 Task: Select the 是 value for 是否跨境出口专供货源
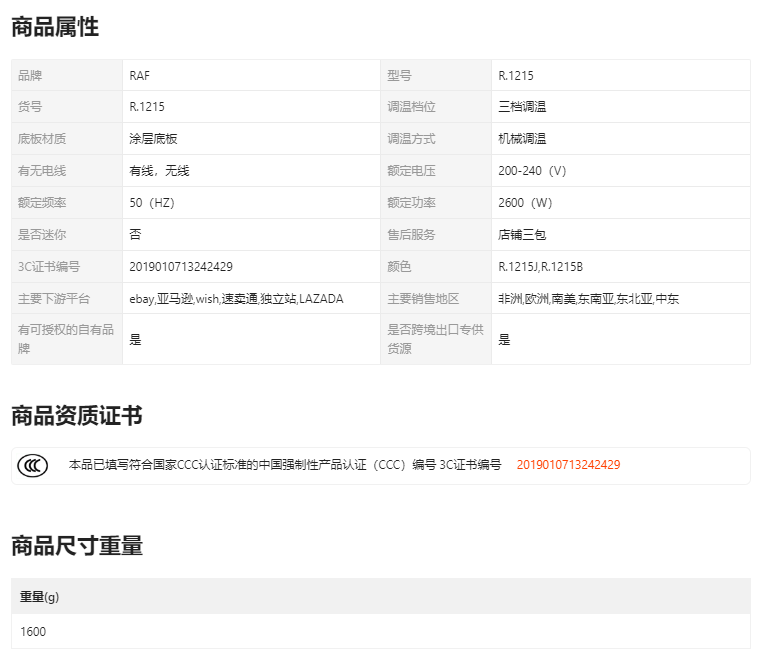pos(504,340)
